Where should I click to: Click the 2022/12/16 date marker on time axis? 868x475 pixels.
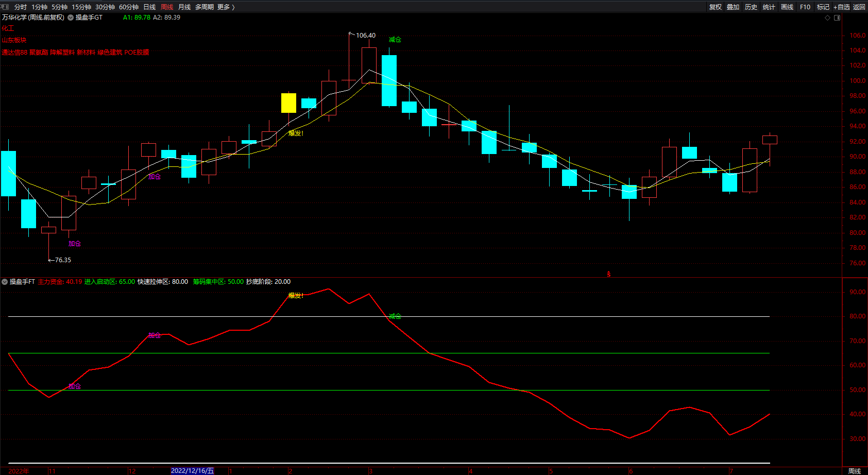point(192,471)
